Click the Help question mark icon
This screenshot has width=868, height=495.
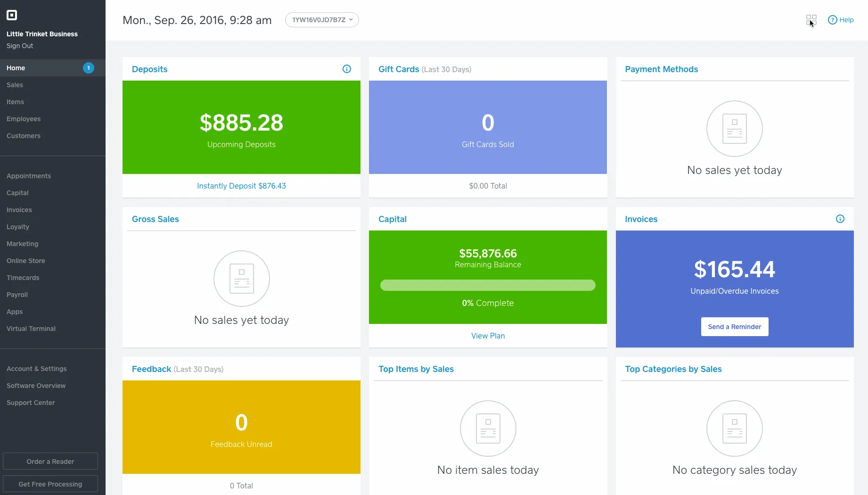coord(833,20)
